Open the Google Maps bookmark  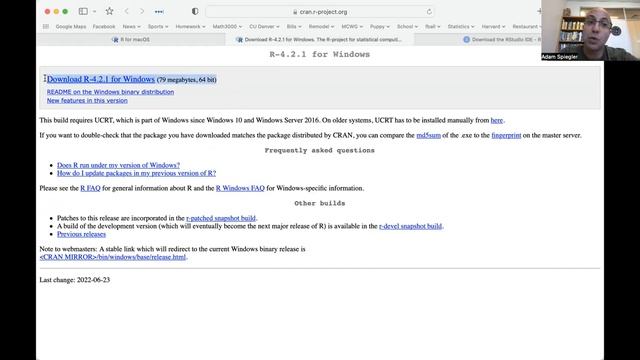pos(71,27)
